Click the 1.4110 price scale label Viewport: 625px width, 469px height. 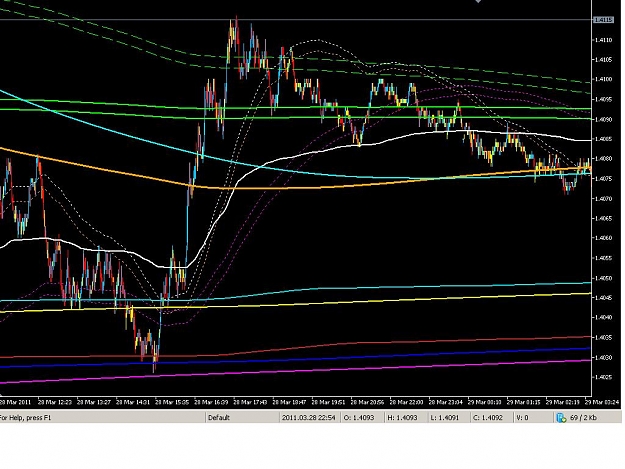coord(603,40)
